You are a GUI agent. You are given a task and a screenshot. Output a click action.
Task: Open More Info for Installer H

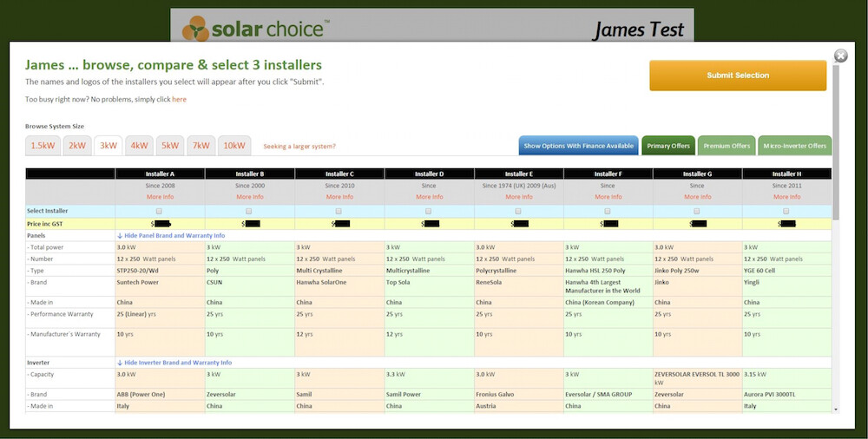click(x=786, y=197)
